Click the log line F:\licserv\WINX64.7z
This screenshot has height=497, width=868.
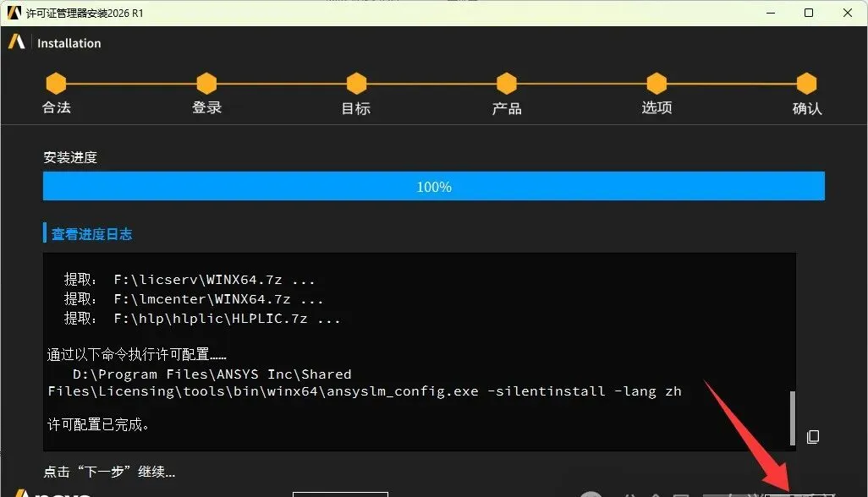(x=190, y=280)
